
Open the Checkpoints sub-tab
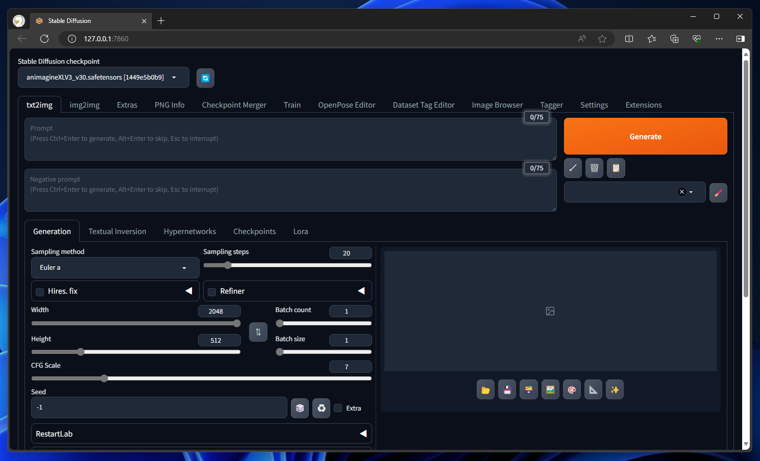coord(254,231)
